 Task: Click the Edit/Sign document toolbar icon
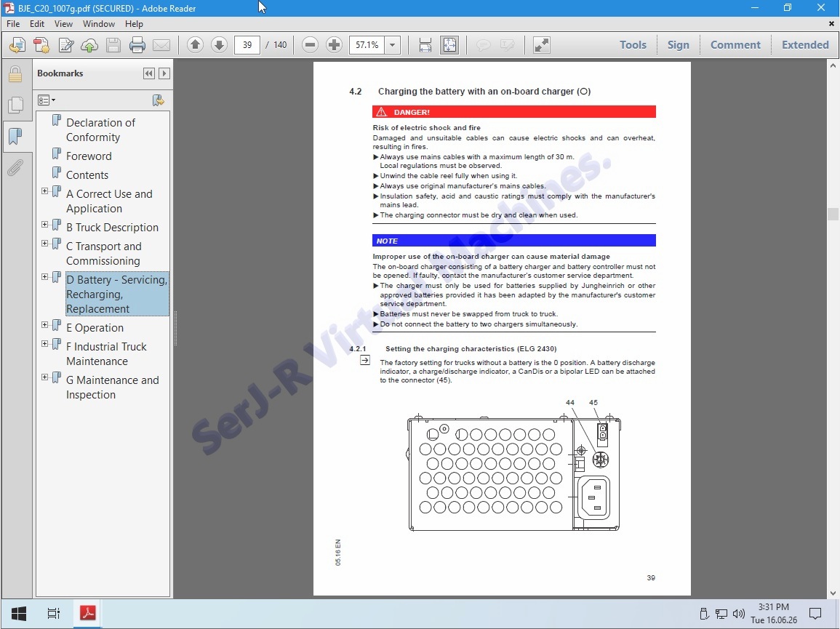point(66,45)
